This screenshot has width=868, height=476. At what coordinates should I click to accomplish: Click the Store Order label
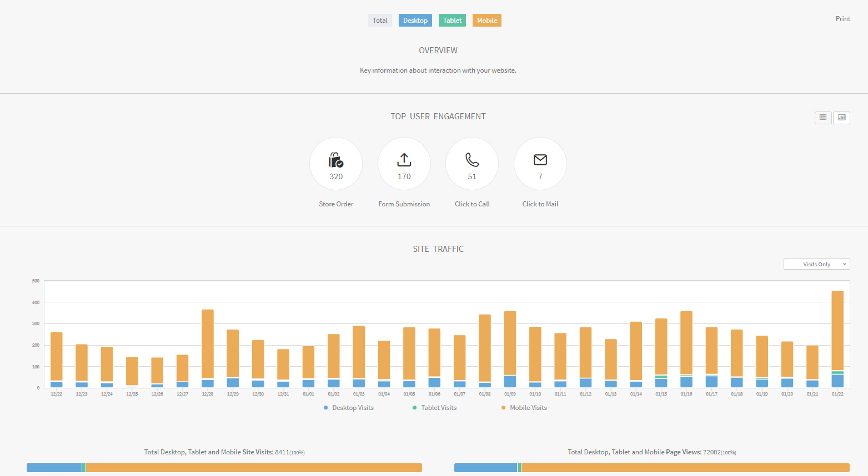(x=336, y=204)
